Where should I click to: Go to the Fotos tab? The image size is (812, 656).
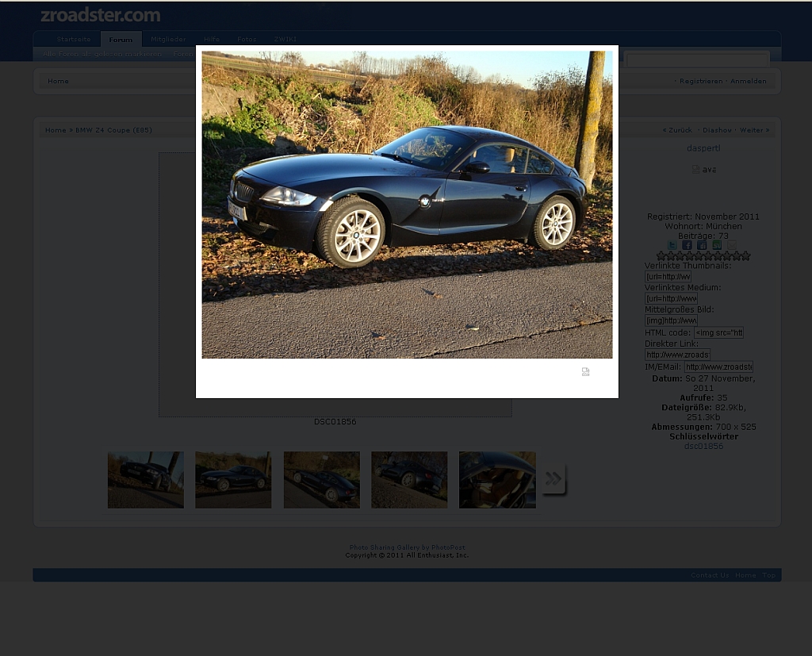pos(247,39)
